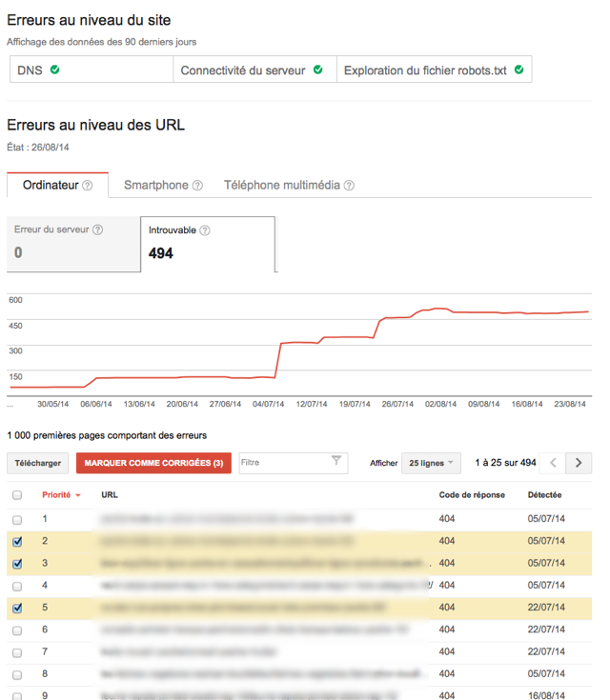This screenshot has width=610, height=700.
Task: Switch to the Téléphone multimédia tab
Action: [282, 185]
